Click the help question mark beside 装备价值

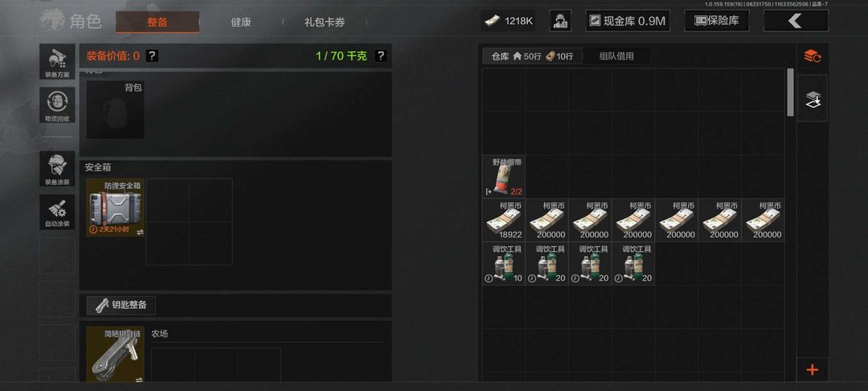pyautogui.click(x=152, y=56)
